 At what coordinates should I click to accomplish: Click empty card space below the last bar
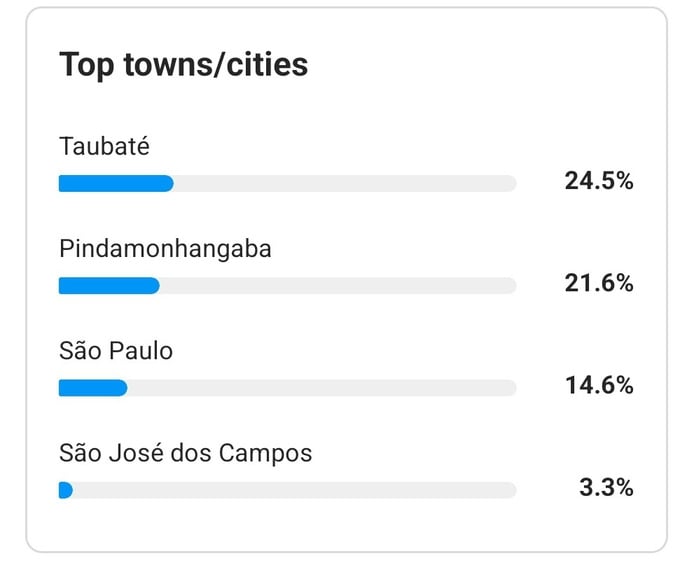tap(345, 525)
